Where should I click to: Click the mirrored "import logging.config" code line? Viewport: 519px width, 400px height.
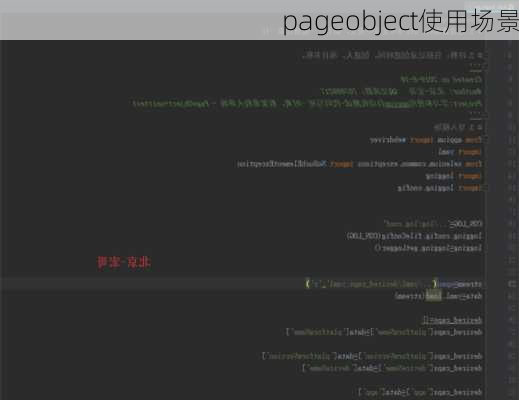pyautogui.click(x=439, y=188)
